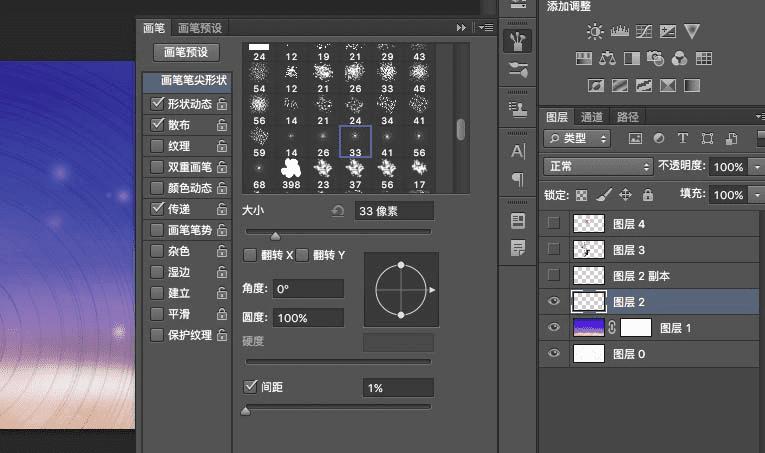Switch to 画笔预设 tab
Image resolution: width=765 pixels, height=453 pixels.
pos(200,28)
